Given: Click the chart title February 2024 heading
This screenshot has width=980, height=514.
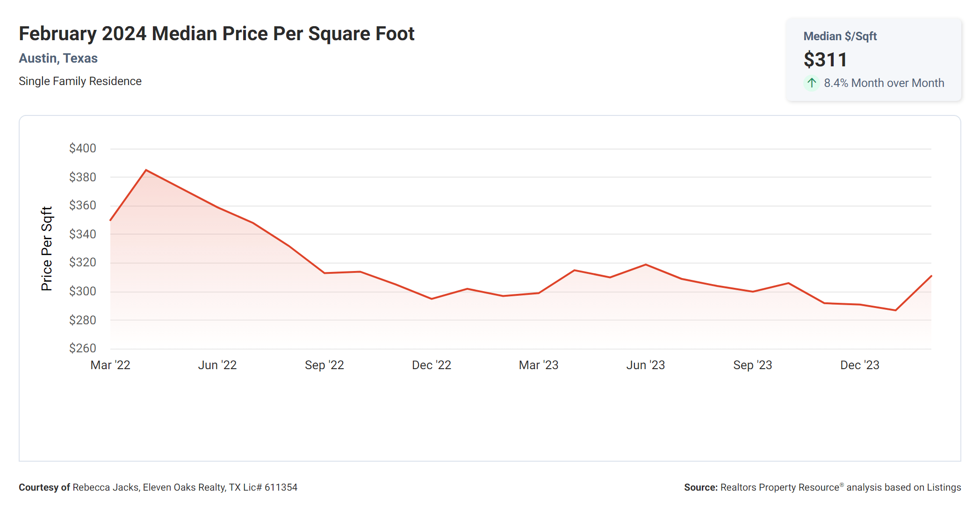Looking at the screenshot, I should 216,34.
